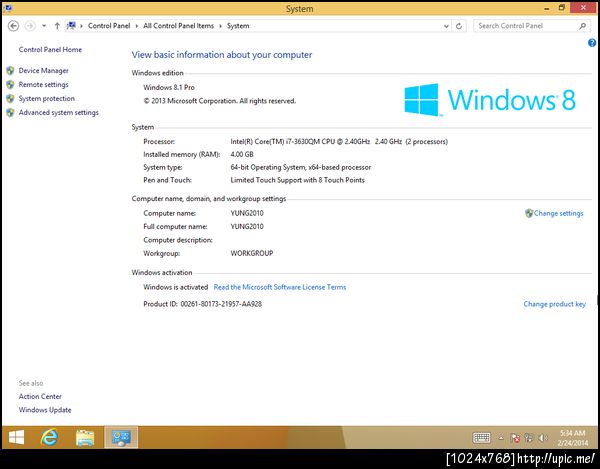Click the Back navigation arrow
600x469 pixels.
[x=13, y=26]
